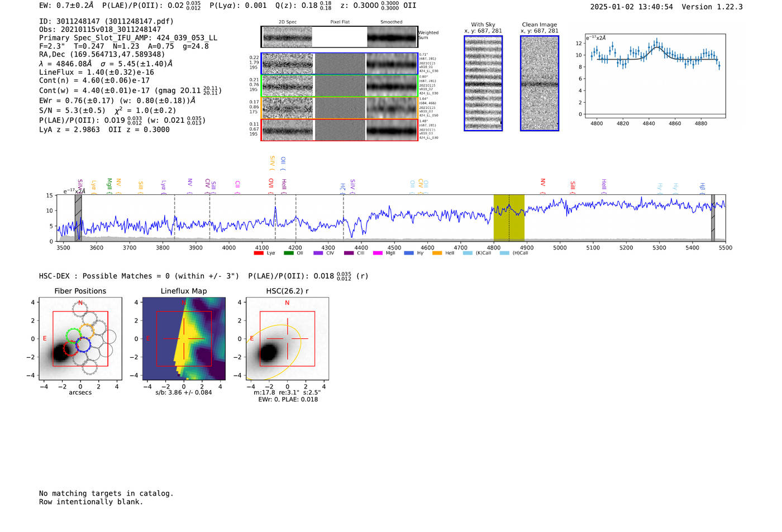Click the OVI line label above the spectrum
This screenshot has height=532, width=782.
[x=271, y=183]
